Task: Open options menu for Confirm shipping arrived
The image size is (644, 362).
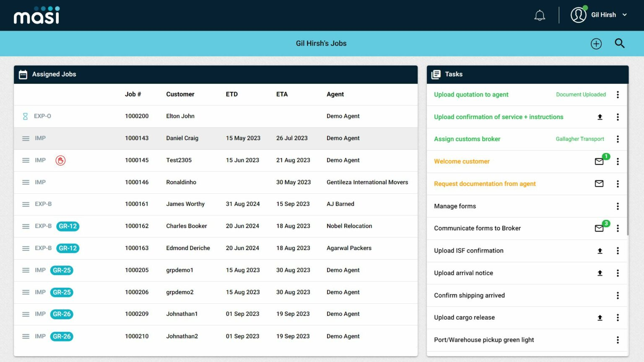Action: tap(618, 296)
